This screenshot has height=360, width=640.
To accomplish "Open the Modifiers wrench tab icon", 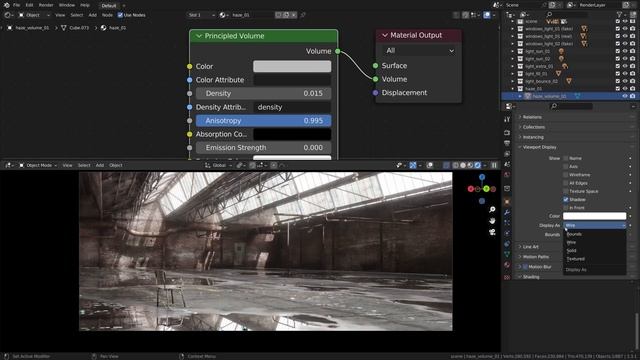I will (x=507, y=213).
